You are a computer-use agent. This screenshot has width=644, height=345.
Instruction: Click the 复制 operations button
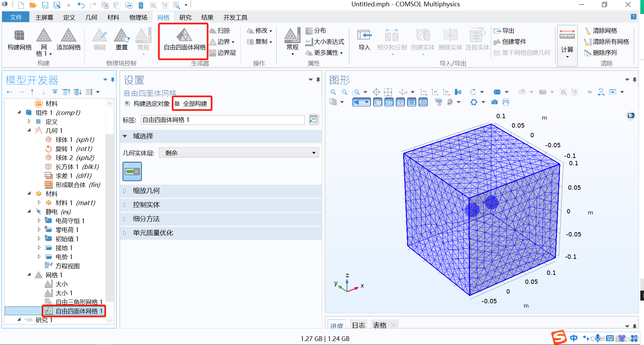click(x=259, y=42)
